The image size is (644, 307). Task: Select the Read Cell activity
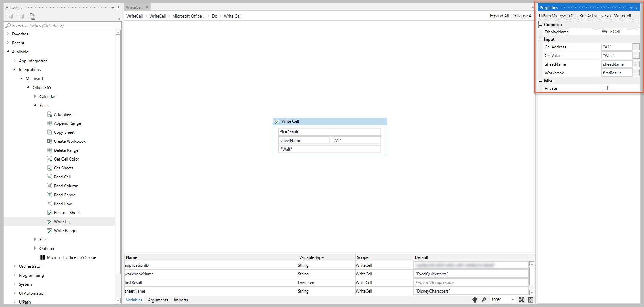click(62, 177)
